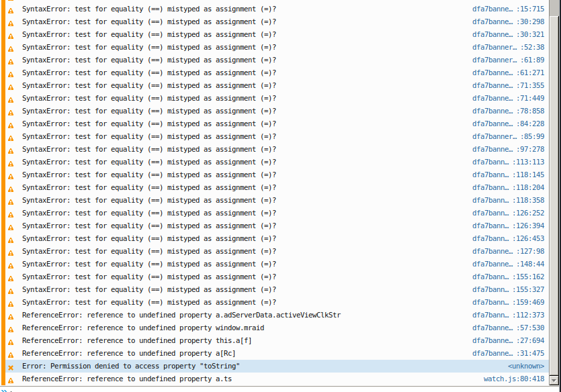Image resolution: width=561 pixels, height=392 pixels.
Task: Open source link dfa7banner :71:449
Action: coord(508,98)
